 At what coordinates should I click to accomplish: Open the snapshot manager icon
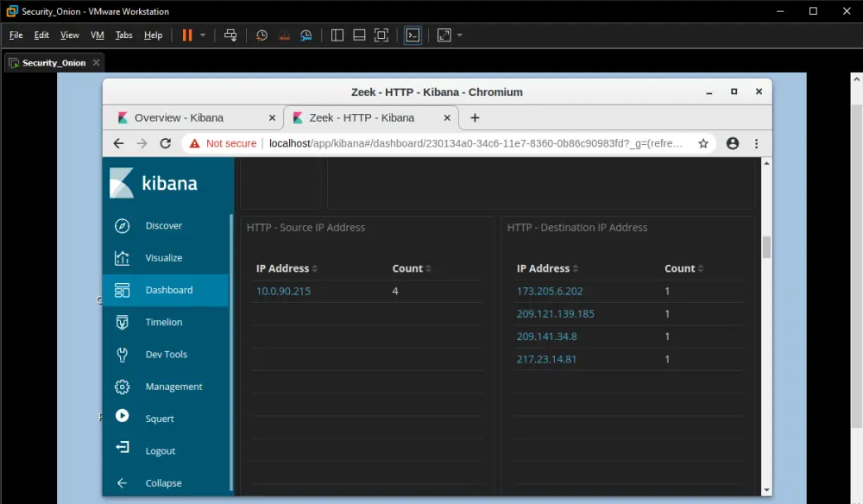click(x=306, y=35)
